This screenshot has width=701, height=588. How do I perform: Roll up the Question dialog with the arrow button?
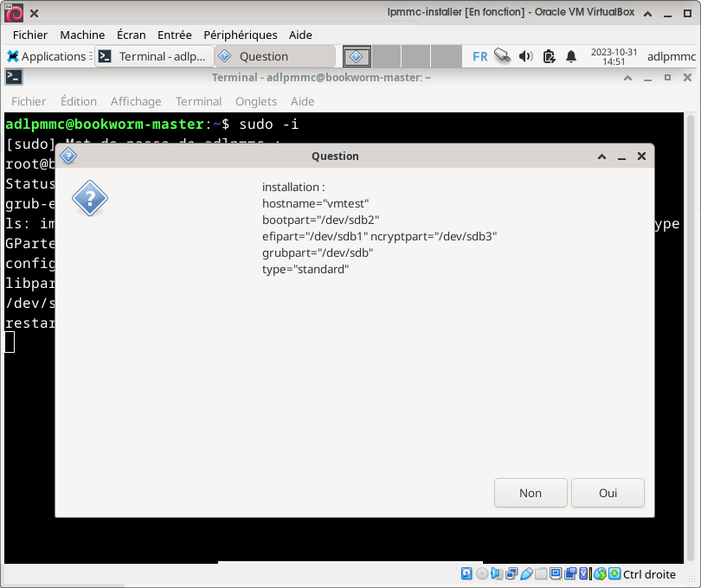pos(601,157)
